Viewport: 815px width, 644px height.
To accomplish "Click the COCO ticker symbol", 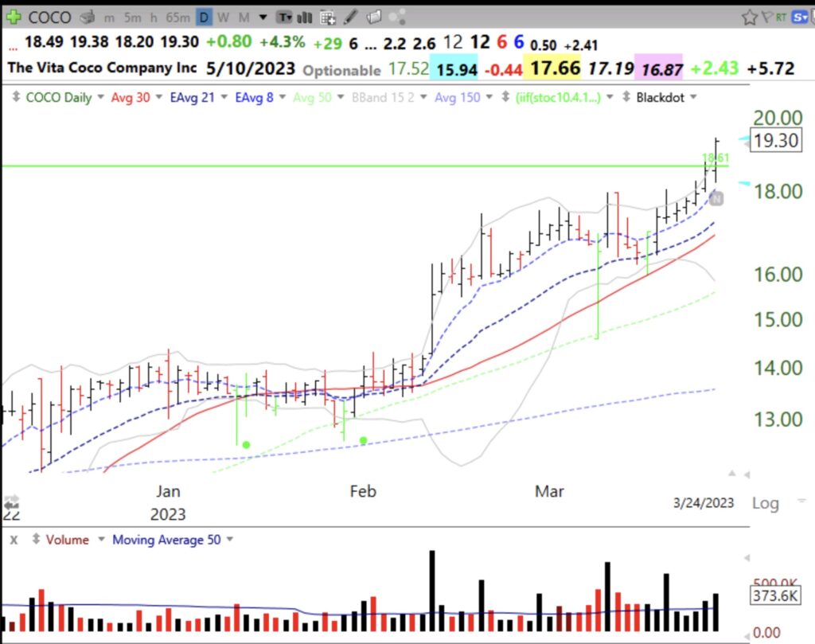I will [x=49, y=18].
